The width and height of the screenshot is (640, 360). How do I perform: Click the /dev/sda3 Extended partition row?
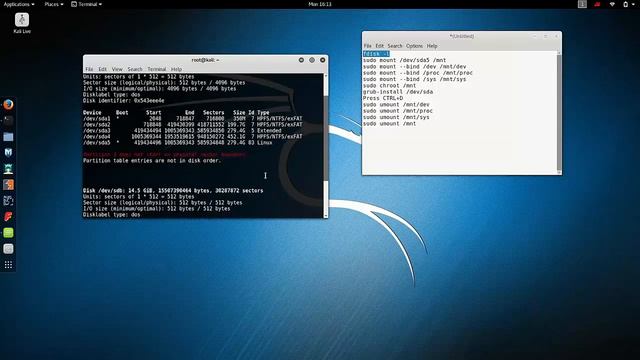click(182, 131)
